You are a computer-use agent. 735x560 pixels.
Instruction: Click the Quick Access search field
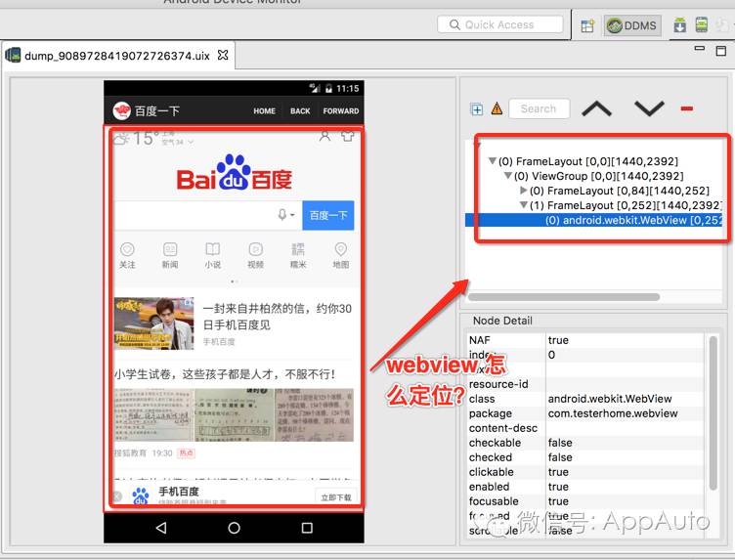499,24
